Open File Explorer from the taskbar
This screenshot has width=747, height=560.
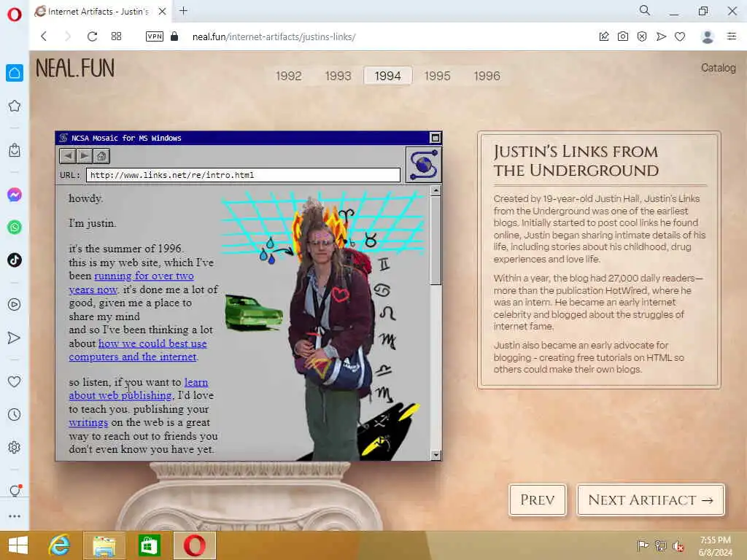[x=104, y=545]
